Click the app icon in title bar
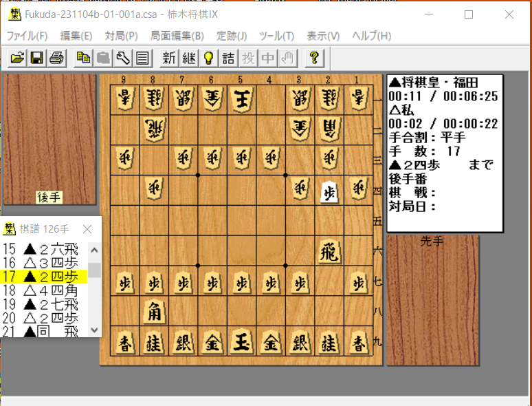This screenshot has height=406, width=532. pos(14,14)
